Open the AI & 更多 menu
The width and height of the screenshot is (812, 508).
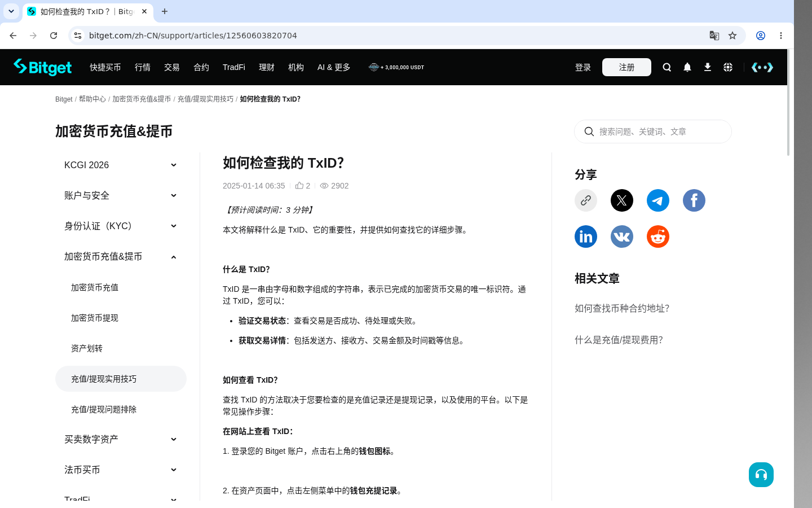click(334, 67)
